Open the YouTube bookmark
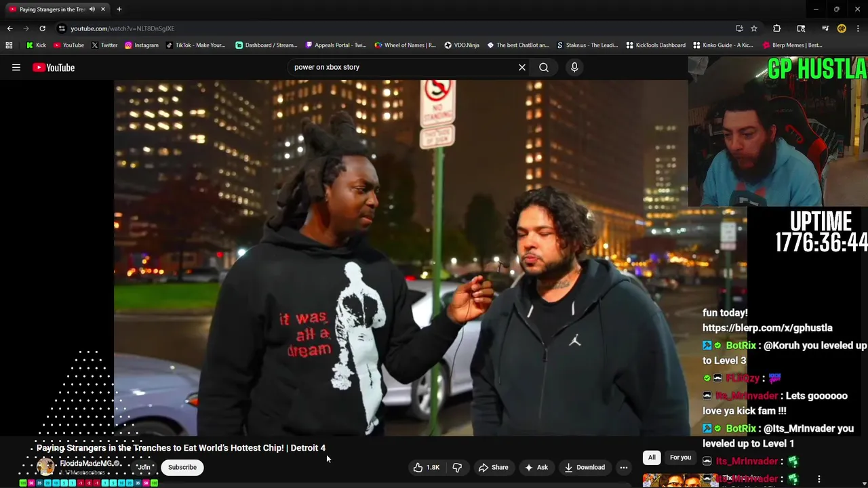The image size is (868, 488). 68,45
